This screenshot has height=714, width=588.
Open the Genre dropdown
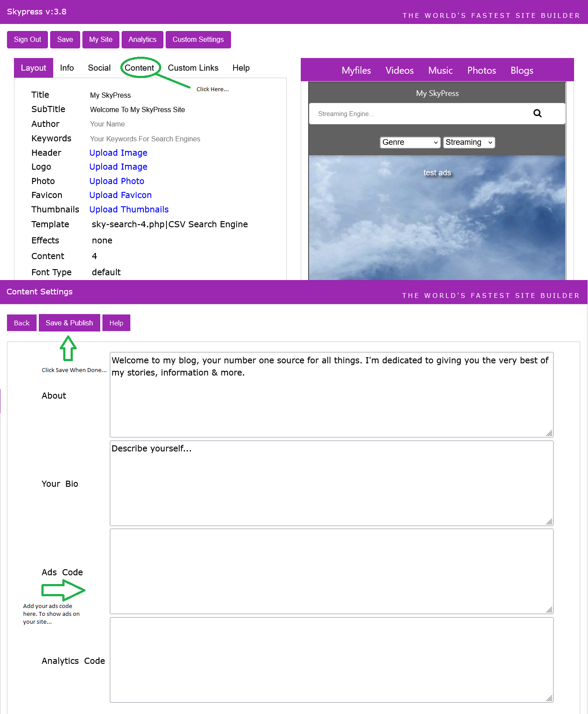(410, 142)
